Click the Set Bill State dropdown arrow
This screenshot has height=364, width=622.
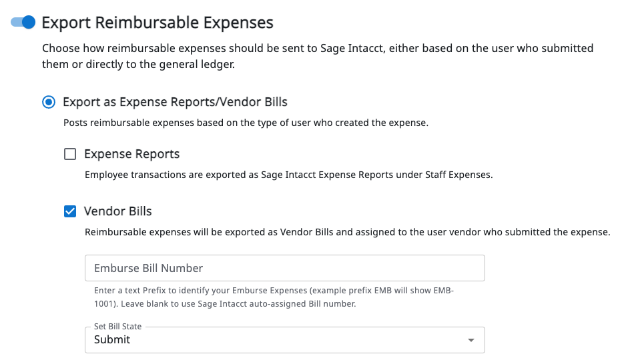471,340
